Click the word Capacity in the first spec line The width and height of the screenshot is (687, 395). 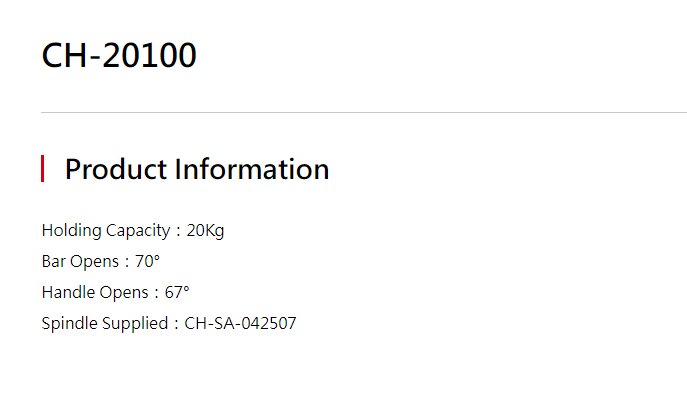138,231
